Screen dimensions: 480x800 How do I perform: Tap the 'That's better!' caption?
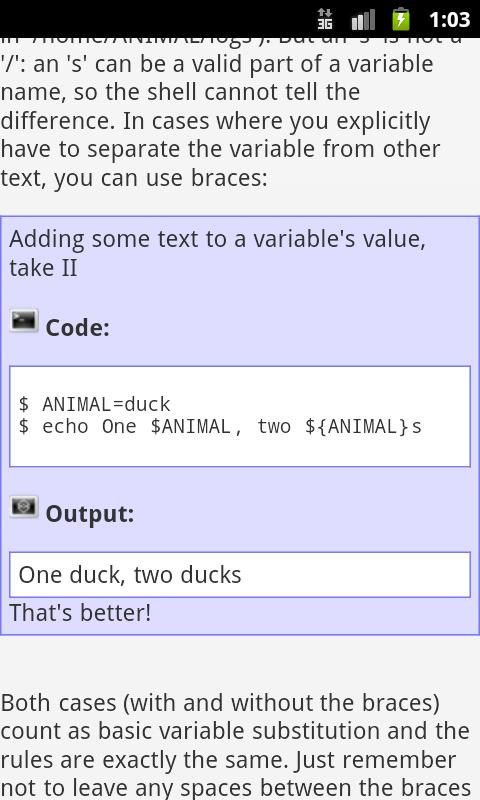tap(80, 613)
